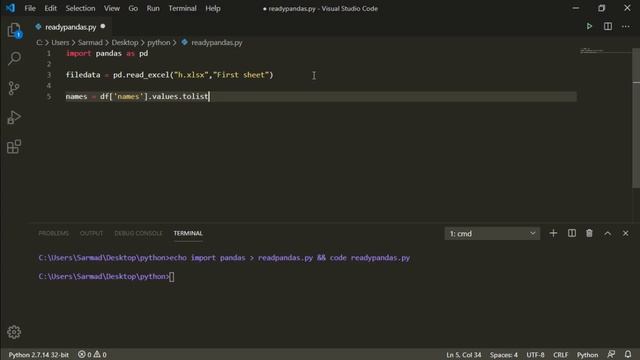The image size is (640, 360).
Task: Switch to the Debug Console tab
Action: point(138,233)
